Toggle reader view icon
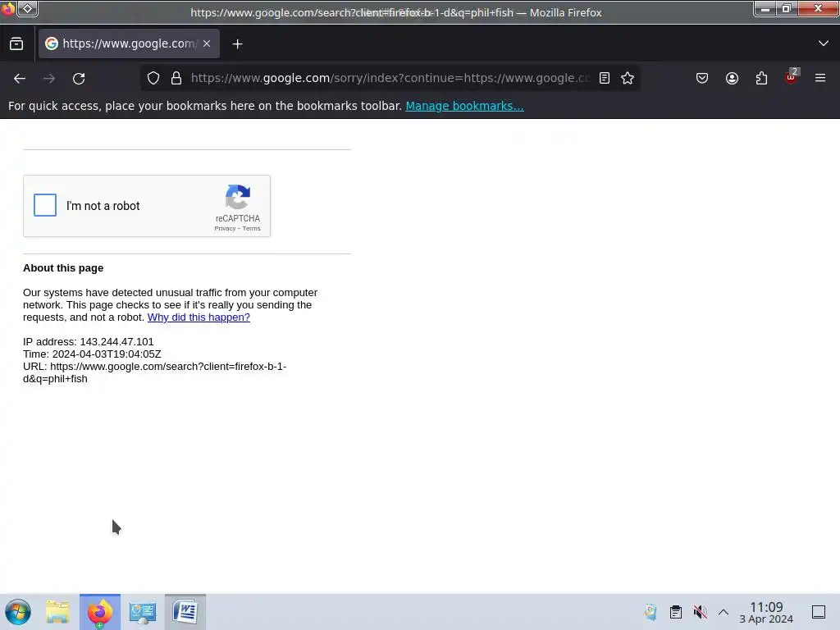This screenshot has height=630, width=840. (x=605, y=78)
